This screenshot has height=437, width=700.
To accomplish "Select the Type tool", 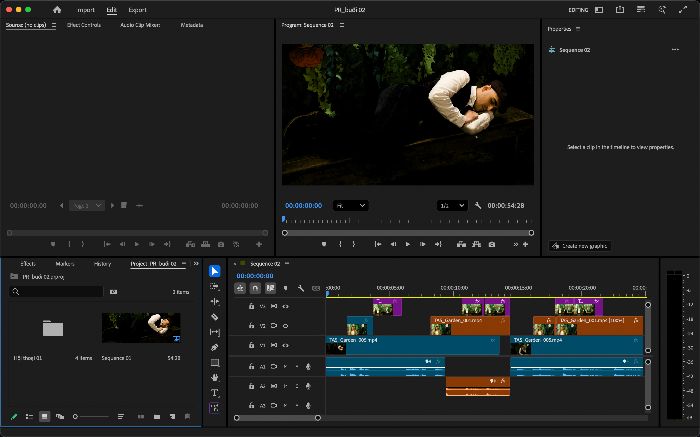I will (215, 393).
